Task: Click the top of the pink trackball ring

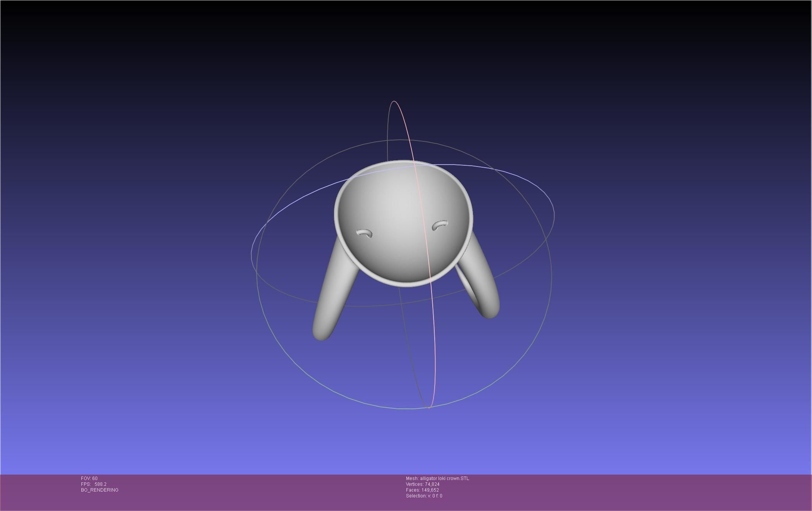Action: (394, 101)
